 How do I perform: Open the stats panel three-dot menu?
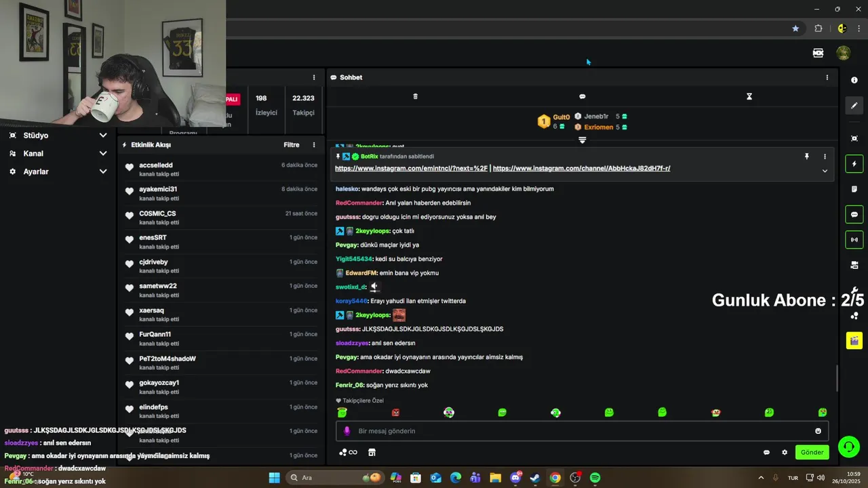tap(313, 77)
